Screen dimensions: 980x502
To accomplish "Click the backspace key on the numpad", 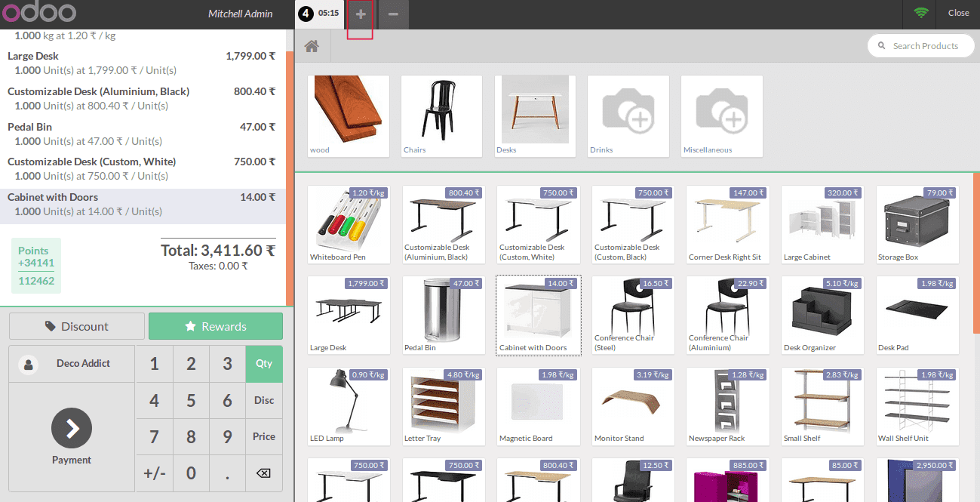I will coord(263,473).
